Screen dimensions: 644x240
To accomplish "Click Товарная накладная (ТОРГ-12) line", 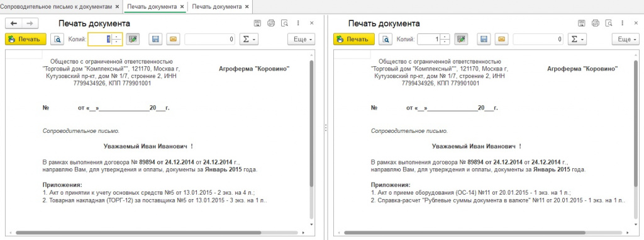I will point(155,200).
